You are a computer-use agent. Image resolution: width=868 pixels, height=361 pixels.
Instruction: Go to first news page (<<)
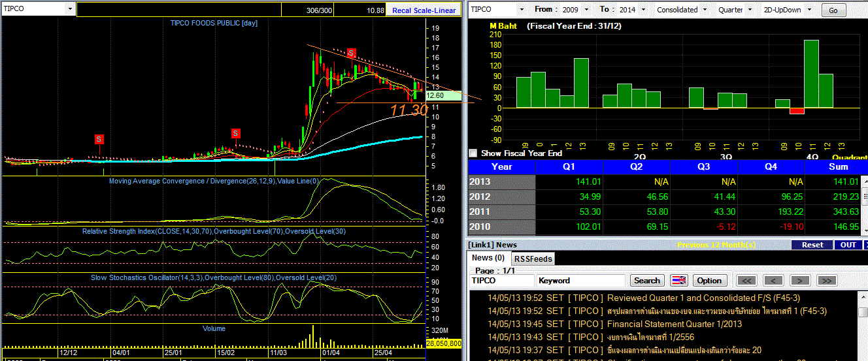click(x=747, y=281)
